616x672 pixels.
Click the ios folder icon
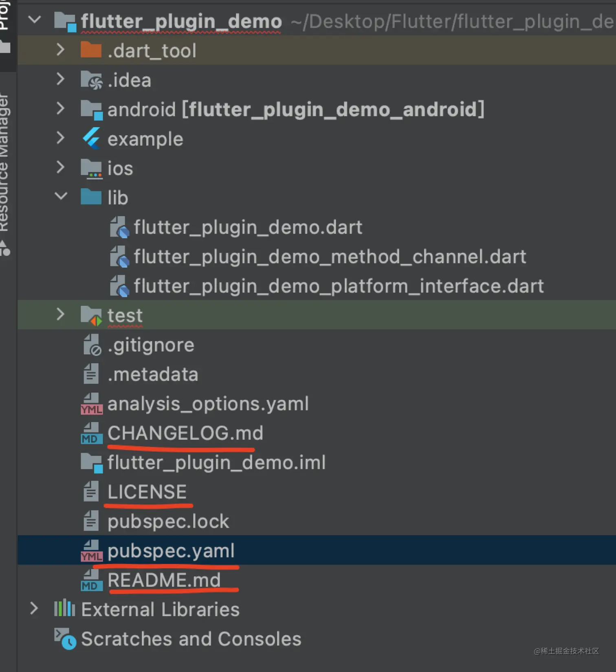point(91,169)
